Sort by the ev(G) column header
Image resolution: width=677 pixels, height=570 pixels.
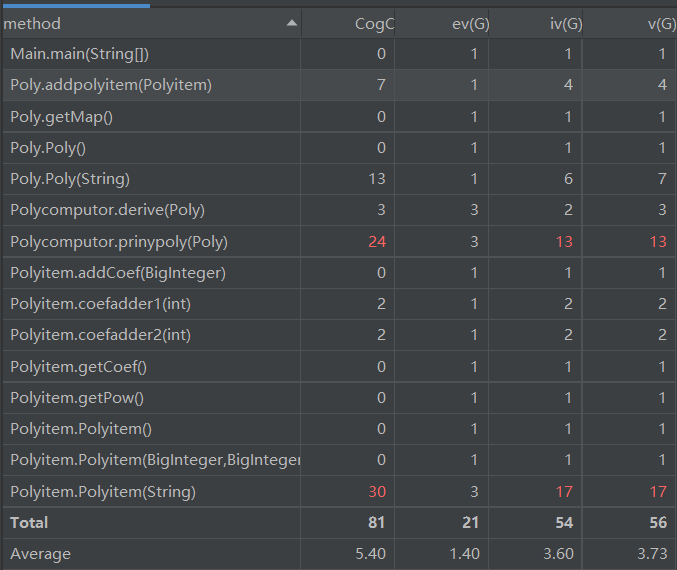coord(462,23)
